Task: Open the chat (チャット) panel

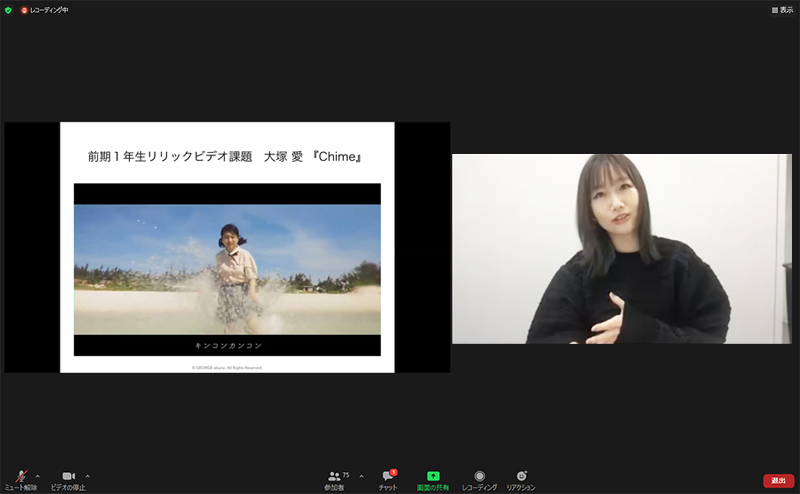Action: [388, 478]
